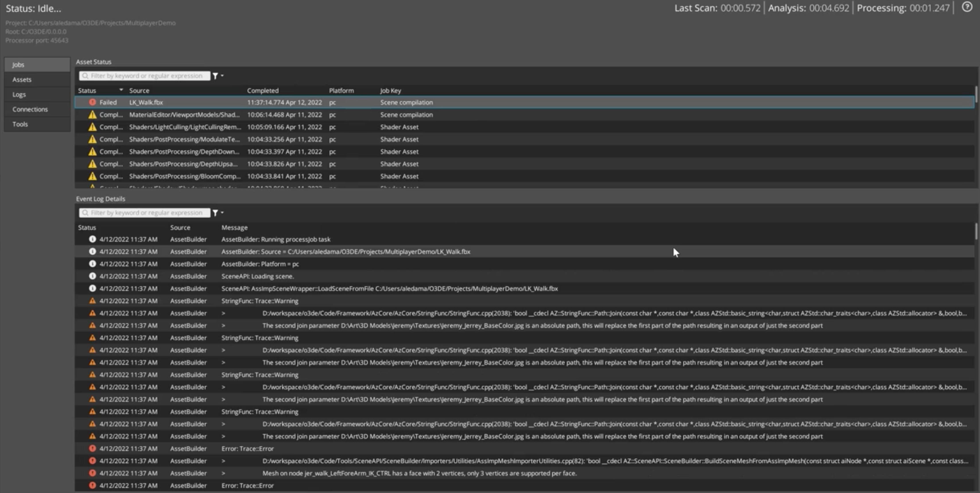Click the Platform column header

point(341,90)
